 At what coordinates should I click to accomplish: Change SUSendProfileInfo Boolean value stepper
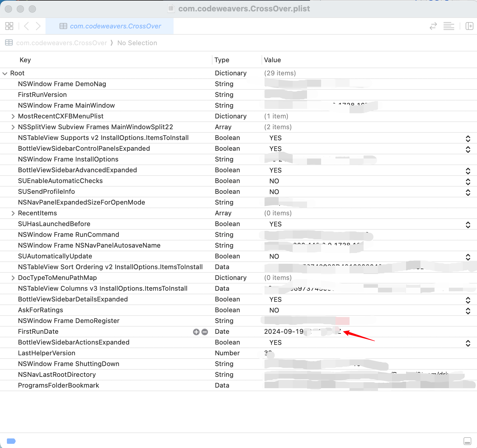pos(468,192)
